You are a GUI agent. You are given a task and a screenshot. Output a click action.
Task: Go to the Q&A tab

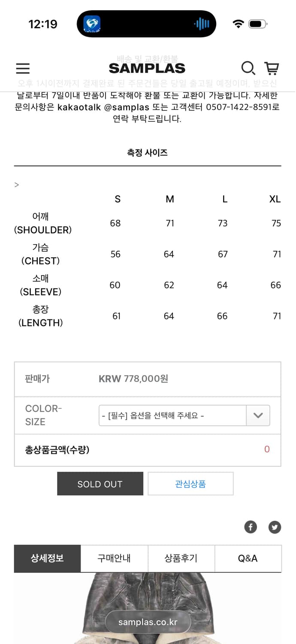pyautogui.click(x=248, y=558)
